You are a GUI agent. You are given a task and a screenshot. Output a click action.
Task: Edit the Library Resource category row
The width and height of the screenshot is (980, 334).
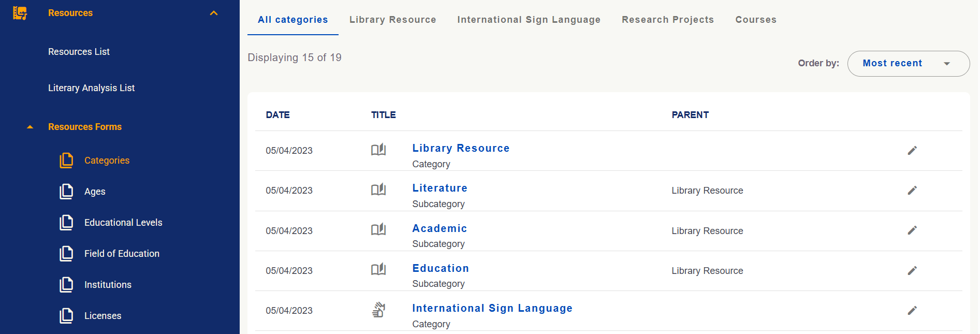point(912,150)
